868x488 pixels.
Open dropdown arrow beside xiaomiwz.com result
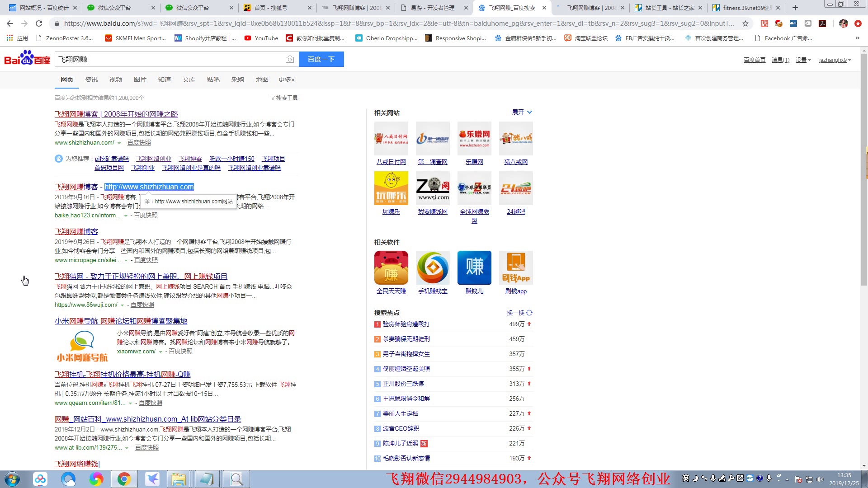160,352
